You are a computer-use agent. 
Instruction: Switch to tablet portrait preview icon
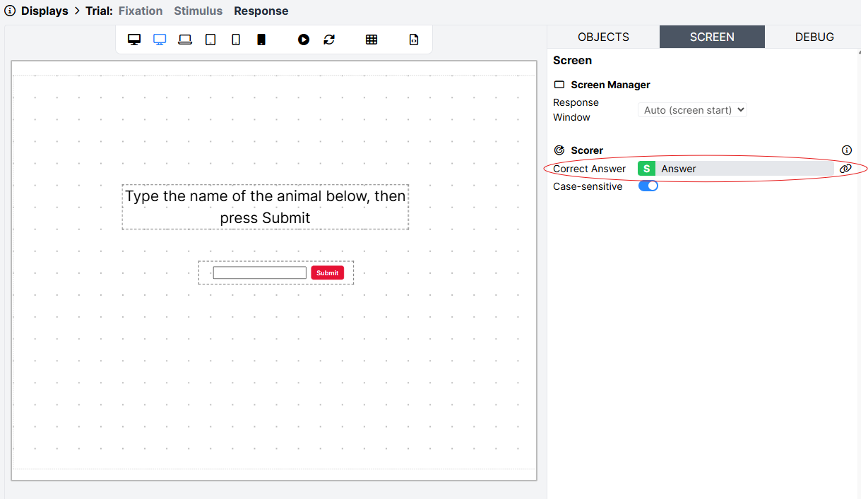click(210, 40)
